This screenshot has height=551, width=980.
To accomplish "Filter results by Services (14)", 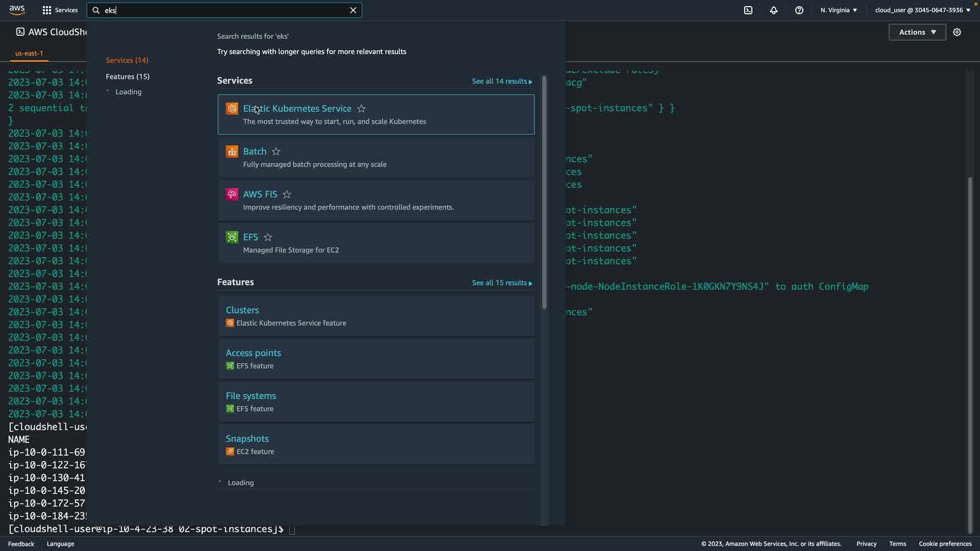I will (127, 60).
